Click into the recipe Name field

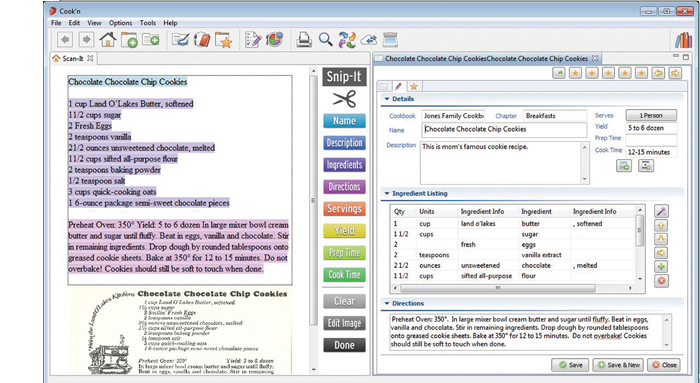[x=504, y=129]
